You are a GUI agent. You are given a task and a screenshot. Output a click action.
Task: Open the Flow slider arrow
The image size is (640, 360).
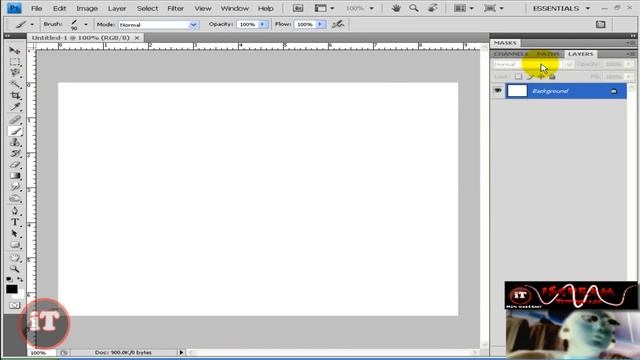click(x=320, y=24)
